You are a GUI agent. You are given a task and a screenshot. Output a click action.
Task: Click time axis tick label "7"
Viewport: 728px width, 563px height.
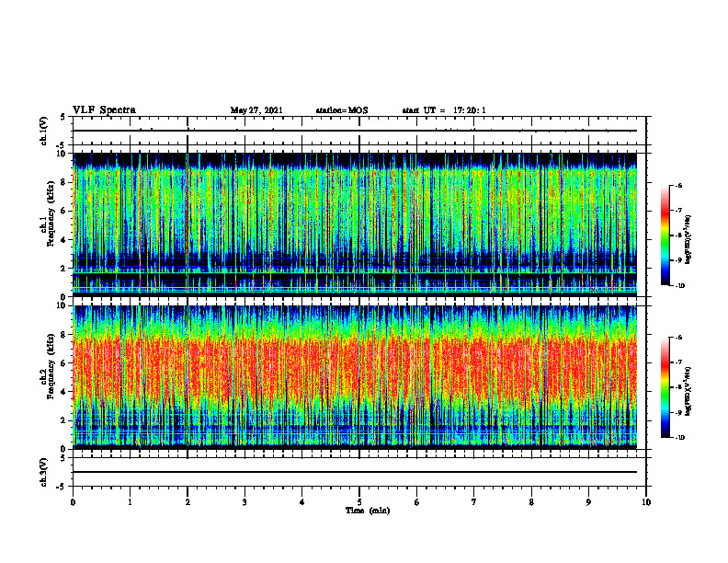(474, 502)
